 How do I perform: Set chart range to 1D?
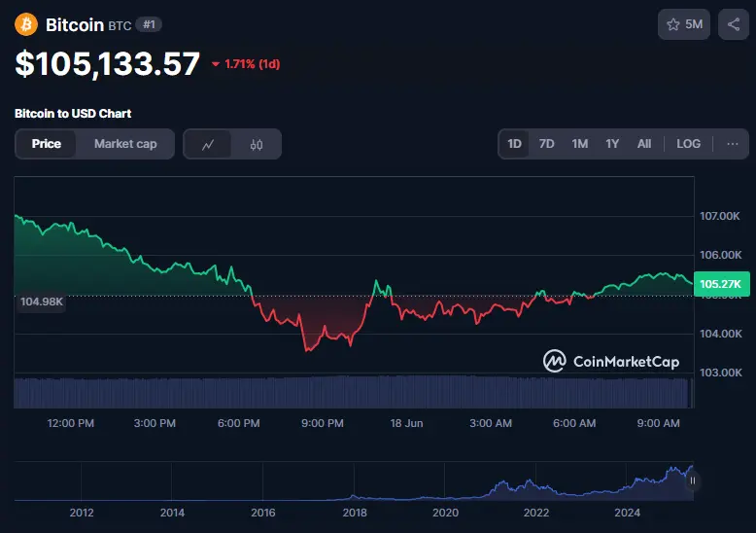click(x=514, y=144)
